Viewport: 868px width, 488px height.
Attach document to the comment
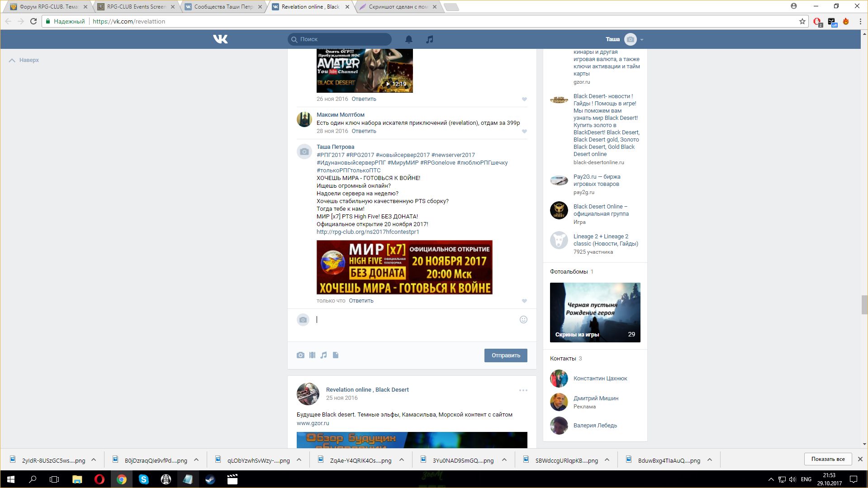coord(336,355)
